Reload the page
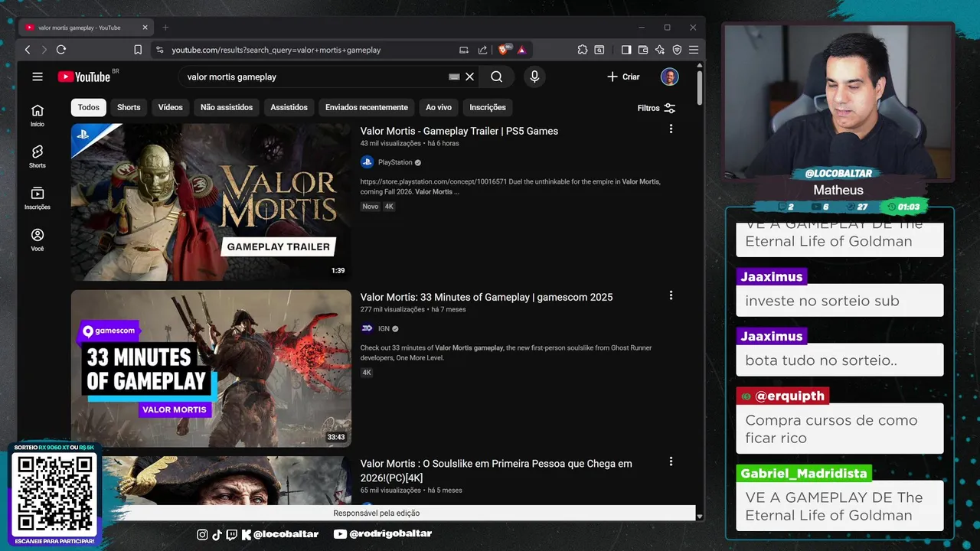This screenshot has height=551, width=980. [61, 50]
